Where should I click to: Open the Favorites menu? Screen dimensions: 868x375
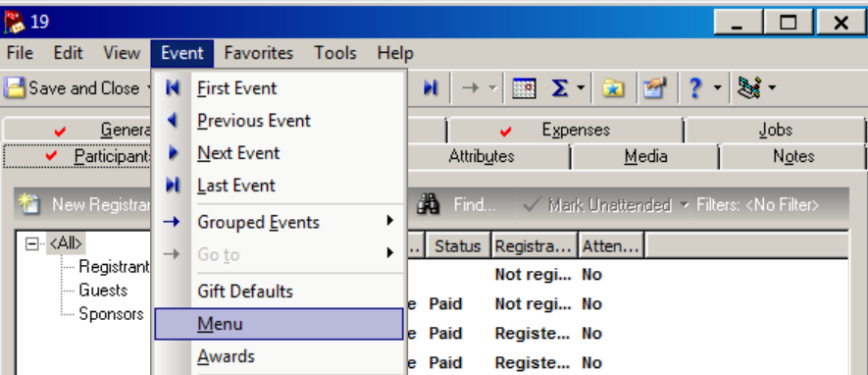point(259,53)
